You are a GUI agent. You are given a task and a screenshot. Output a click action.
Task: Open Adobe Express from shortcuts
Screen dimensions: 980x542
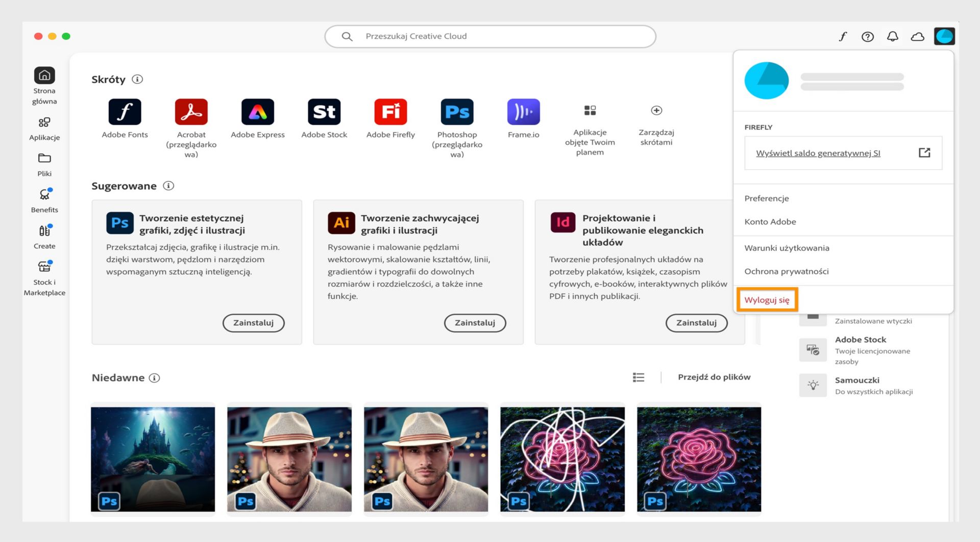tap(258, 112)
